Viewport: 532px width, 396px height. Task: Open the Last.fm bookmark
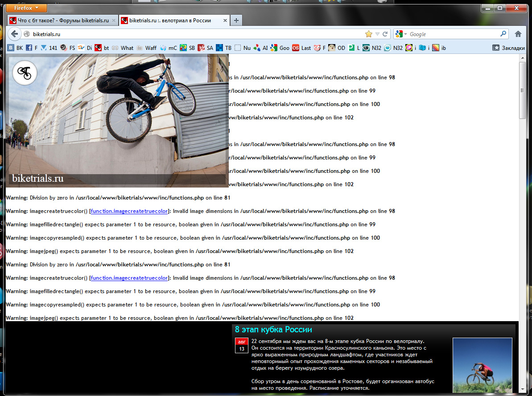point(301,48)
